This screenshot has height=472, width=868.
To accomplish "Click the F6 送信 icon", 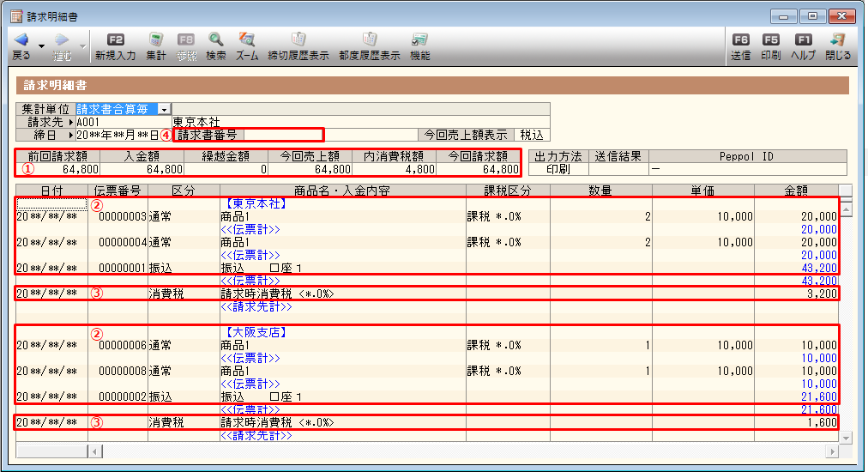I will coord(741,39).
